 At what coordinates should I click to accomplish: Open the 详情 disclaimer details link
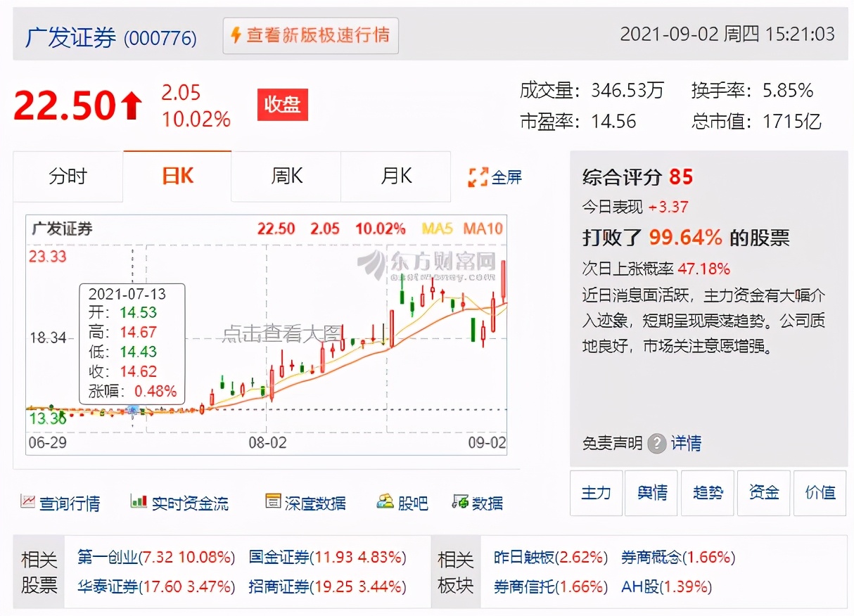click(x=686, y=444)
